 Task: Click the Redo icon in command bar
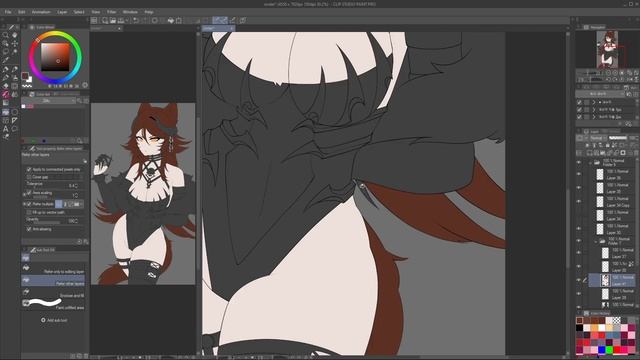click(x=144, y=20)
